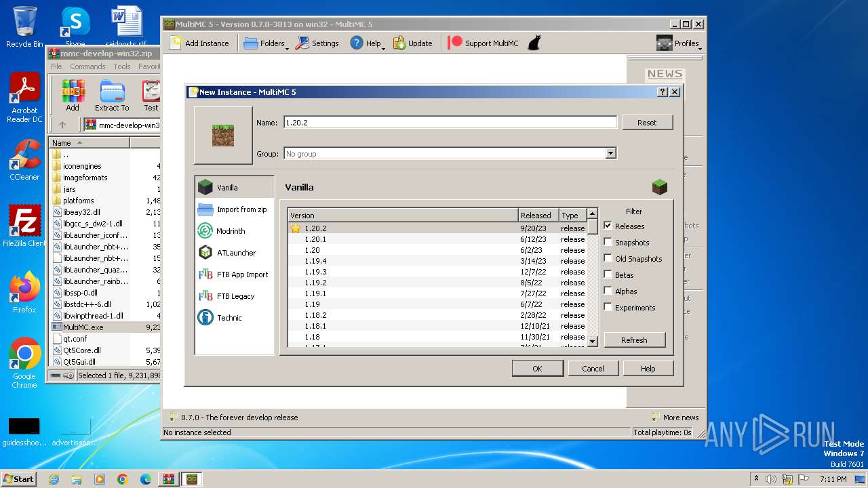Select the ATLauncher source page
This screenshot has height=488, width=868.
234,253
